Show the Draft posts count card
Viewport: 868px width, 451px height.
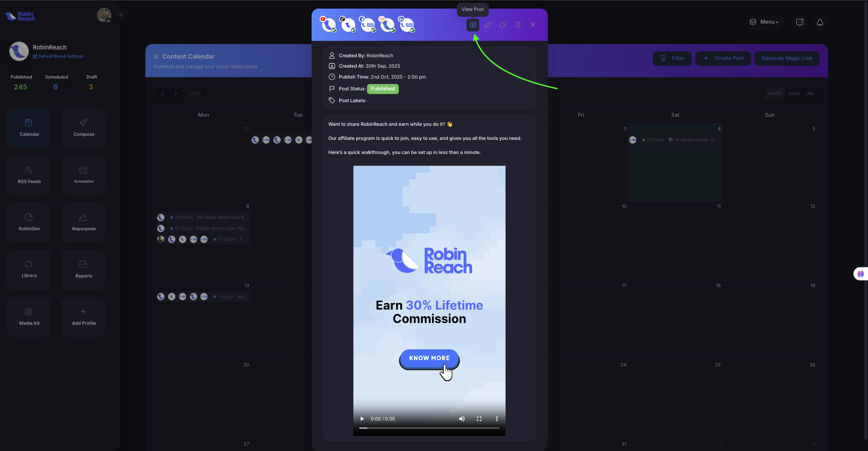91,83
